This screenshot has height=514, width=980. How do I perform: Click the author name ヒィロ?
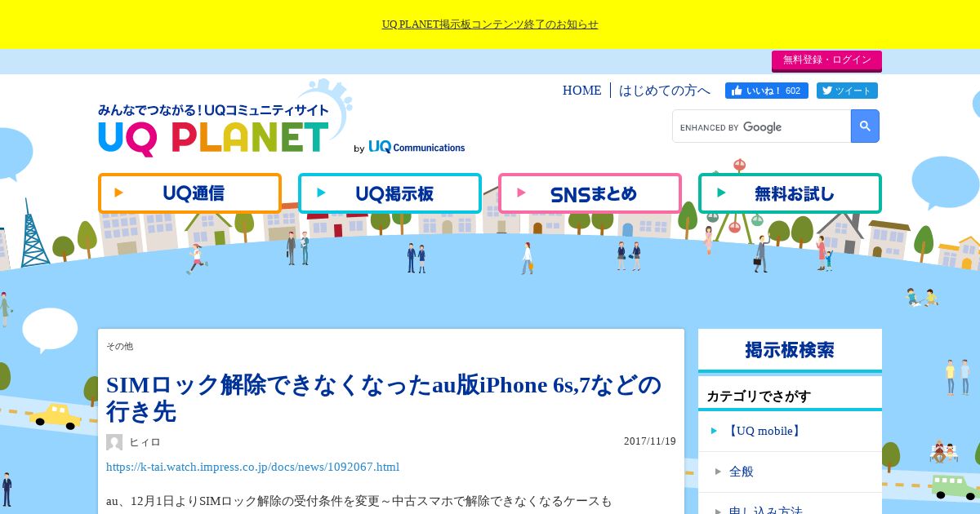145,442
